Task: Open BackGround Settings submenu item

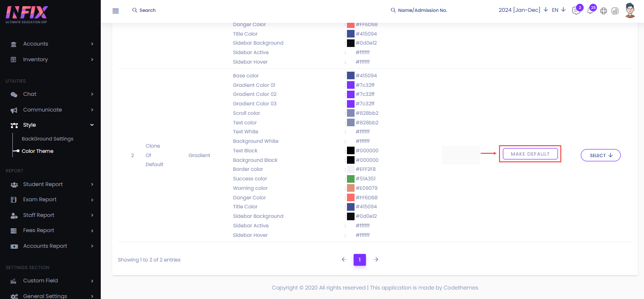Action: coord(48,139)
